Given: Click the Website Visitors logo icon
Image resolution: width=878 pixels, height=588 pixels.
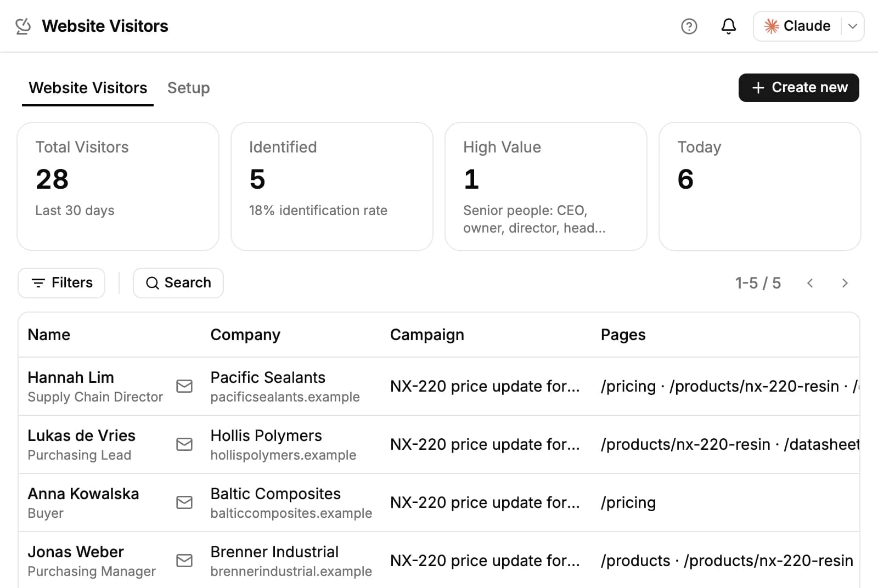Looking at the screenshot, I should point(23,26).
